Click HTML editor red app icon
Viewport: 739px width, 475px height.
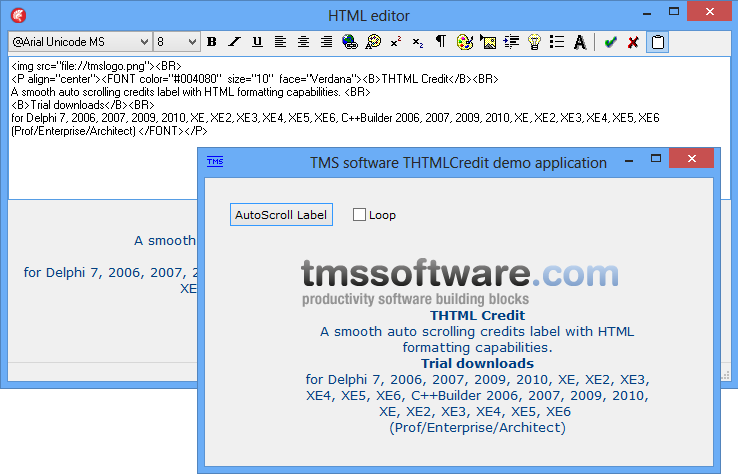19,16
